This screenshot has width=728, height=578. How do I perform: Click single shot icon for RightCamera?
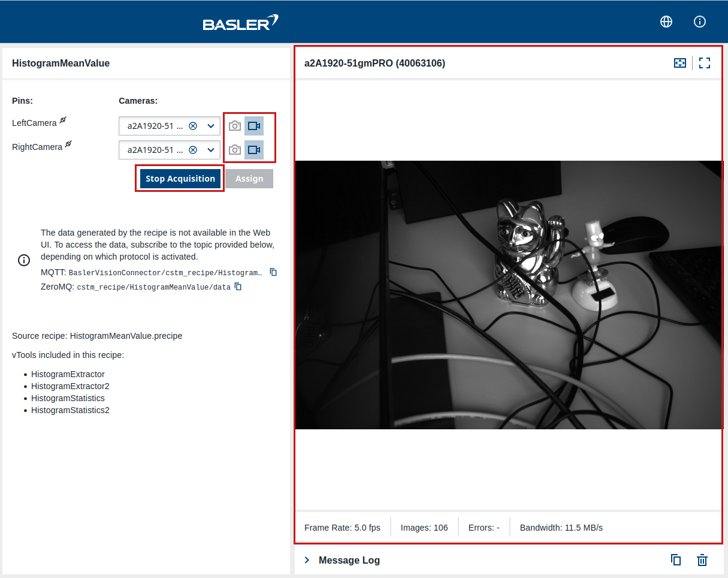pos(235,150)
